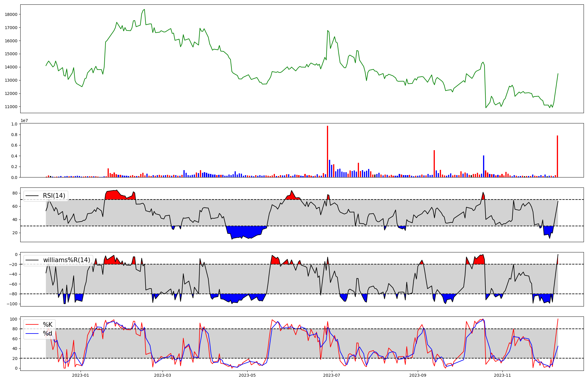Click the -100 Williams axis tick label
Viewport: 588px width, 382px height.
(x=12, y=304)
